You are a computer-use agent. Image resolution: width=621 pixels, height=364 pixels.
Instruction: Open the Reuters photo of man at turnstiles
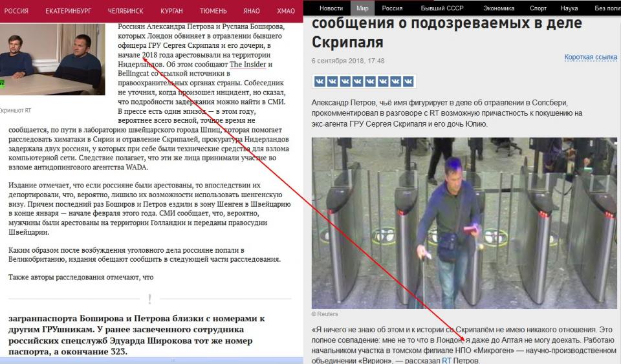(x=464, y=223)
